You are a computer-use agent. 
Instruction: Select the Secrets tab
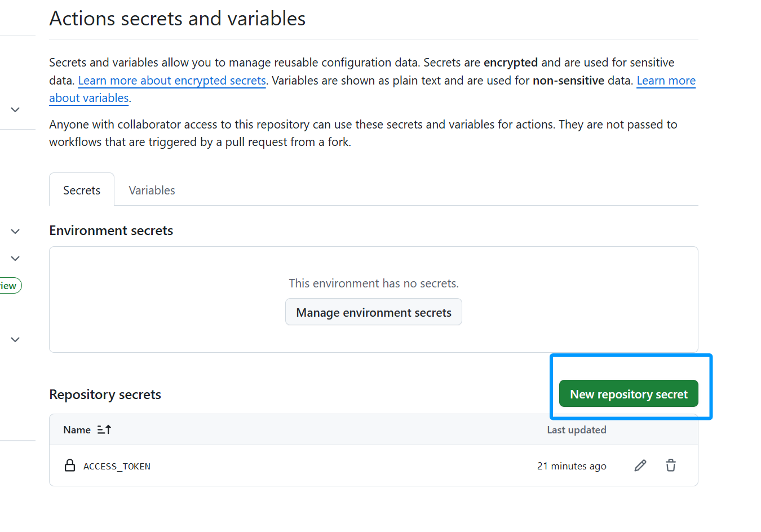(x=82, y=190)
